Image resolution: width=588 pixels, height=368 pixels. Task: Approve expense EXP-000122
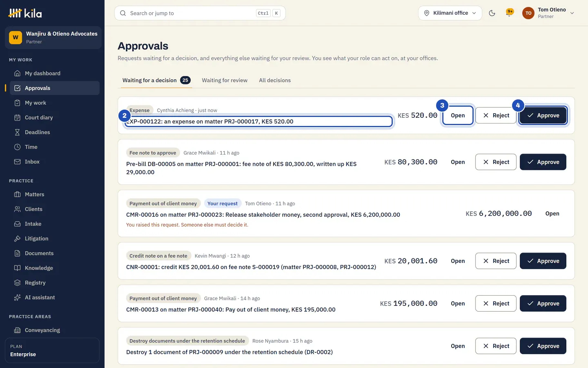point(543,115)
